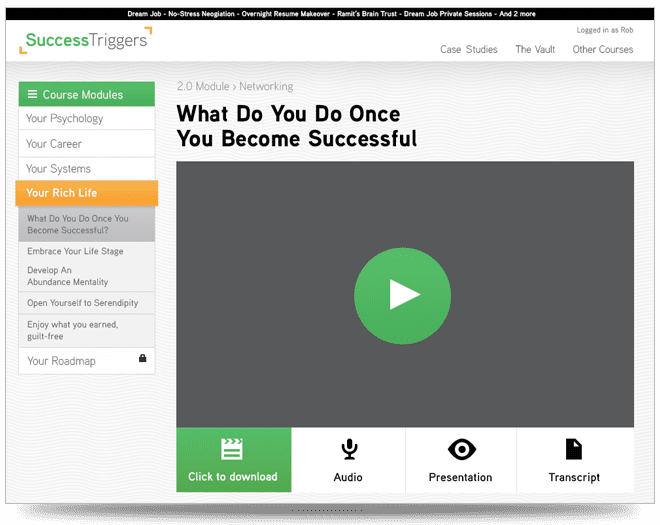Open The Vault menu item
This screenshot has height=525, width=660.
coord(535,50)
